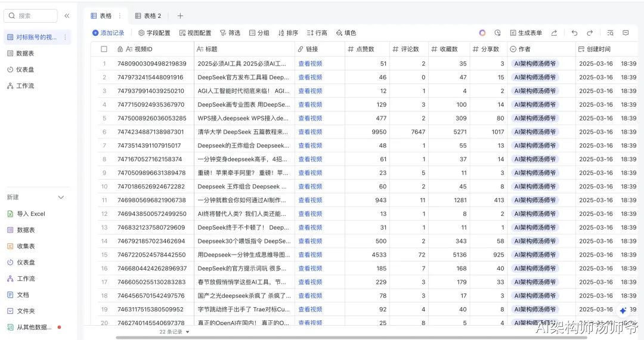Viewport: 644px width, 340px height.
Task: Select 仪表盘 at top of the sidebar
Action: (25, 69)
